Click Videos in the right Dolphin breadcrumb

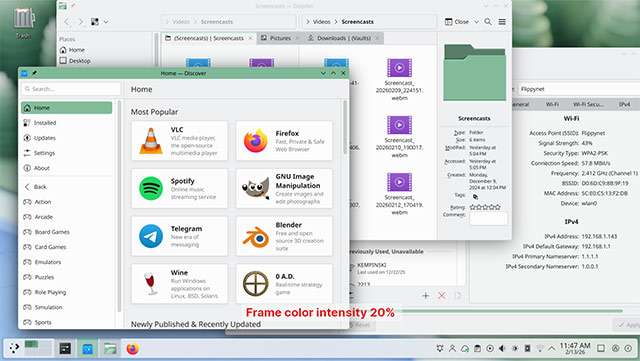tap(322, 22)
